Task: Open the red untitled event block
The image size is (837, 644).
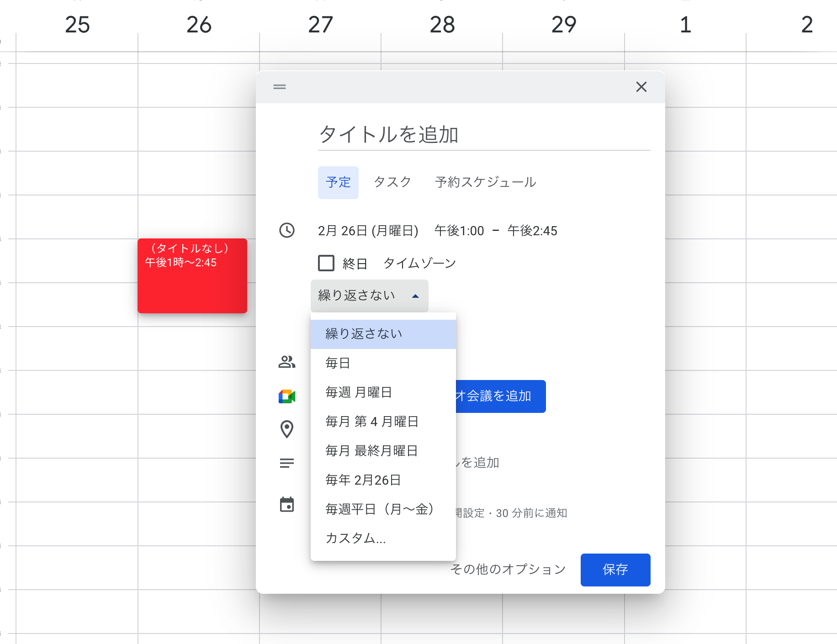Action: pyautogui.click(x=192, y=276)
